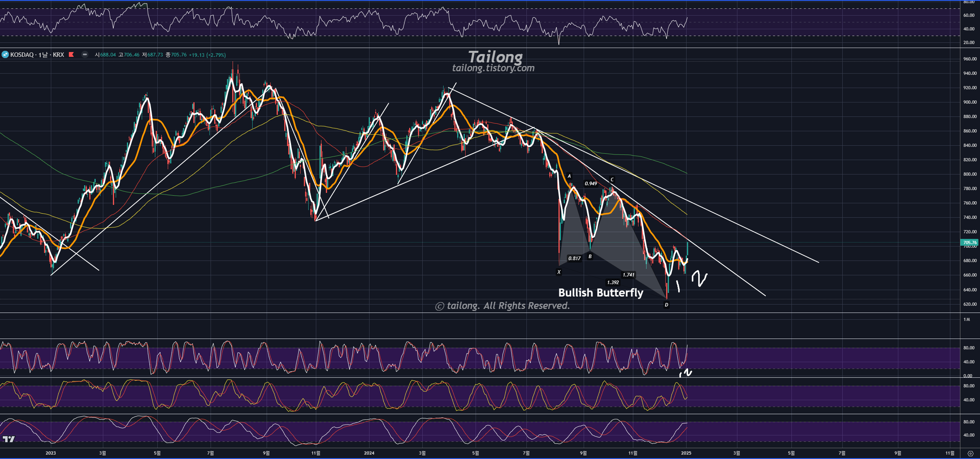Click the D point label of the butterfly pattern
Image resolution: width=980 pixels, height=459 pixels.
click(x=666, y=305)
